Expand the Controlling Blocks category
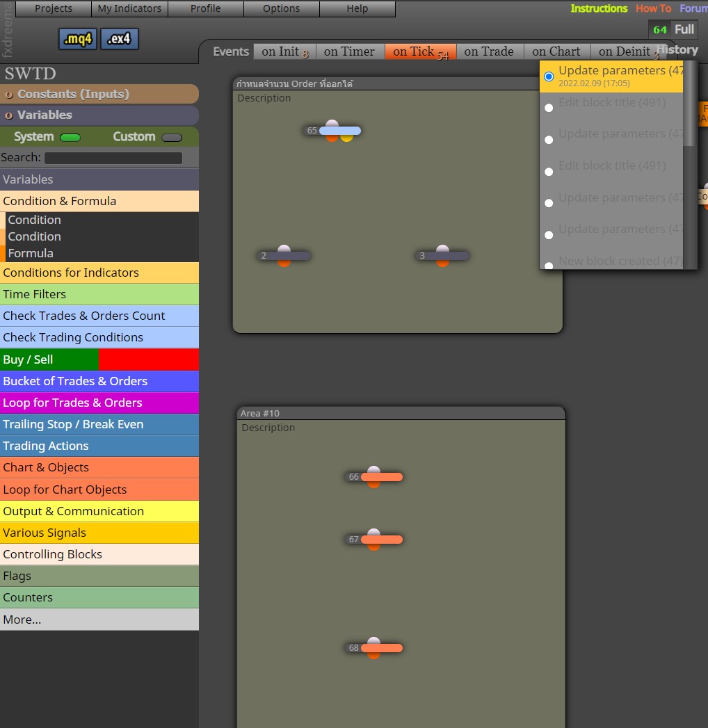 tap(99, 554)
